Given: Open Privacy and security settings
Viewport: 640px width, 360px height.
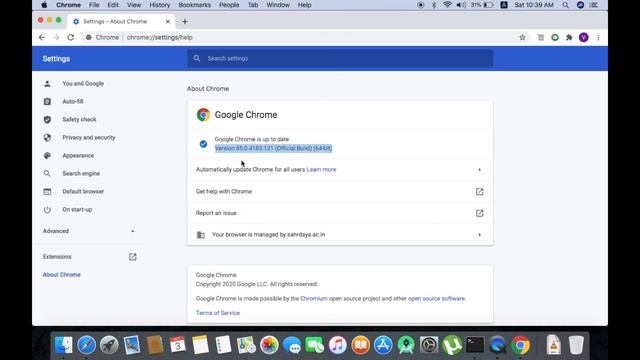Looking at the screenshot, I should (x=89, y=138).
